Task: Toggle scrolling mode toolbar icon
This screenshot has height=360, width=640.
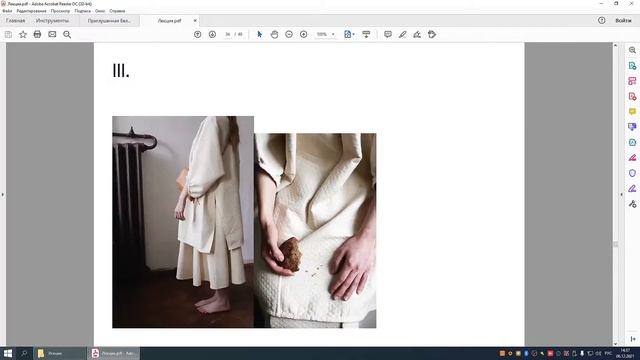Action: tap(366, 35)
